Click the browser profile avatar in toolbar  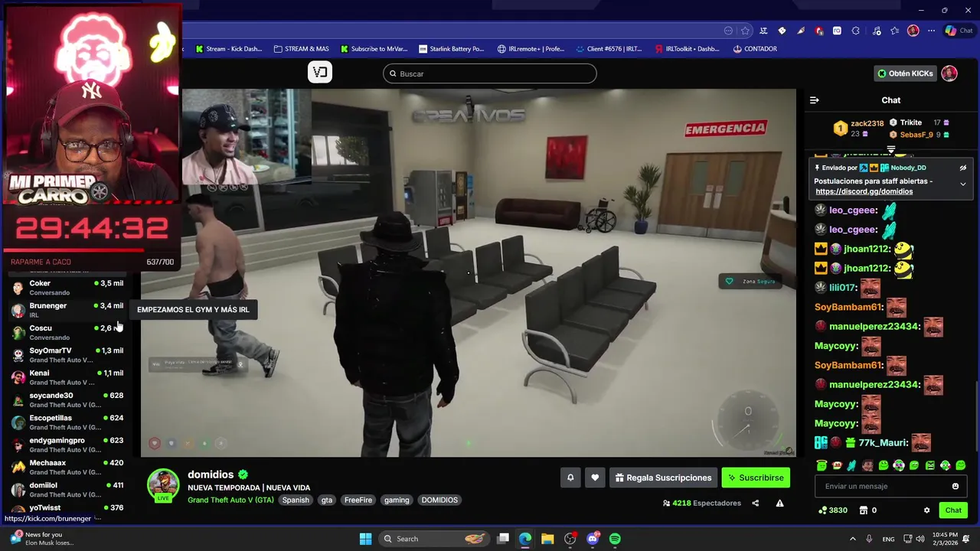click(913, 31)
